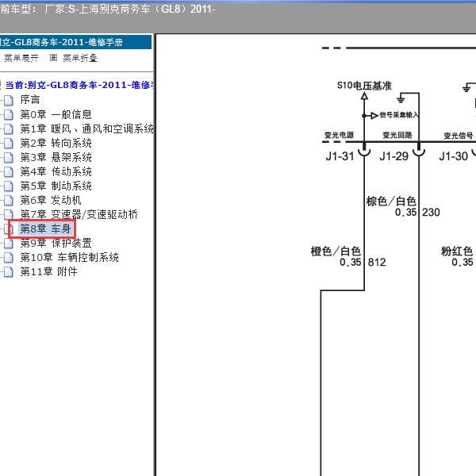
Task: Click the page icon beside 第7章 变速器/变速驱动桥
Action: point(9,215)
